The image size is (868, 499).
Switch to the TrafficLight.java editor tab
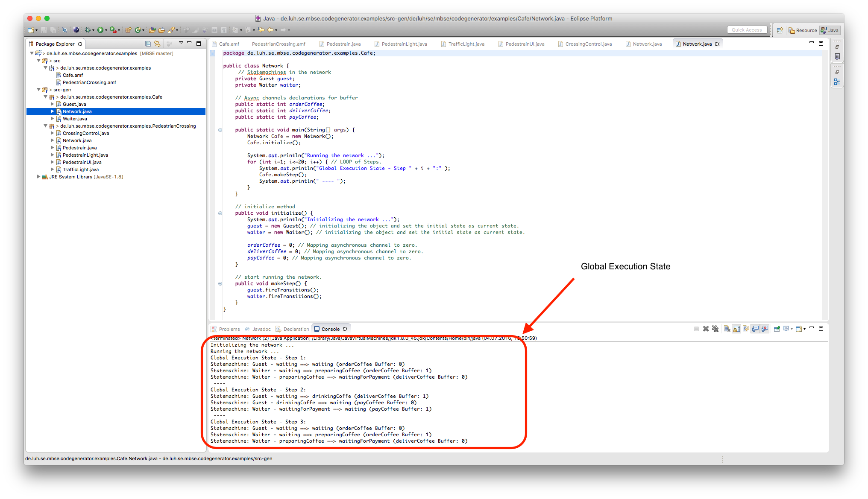[466, 44]
